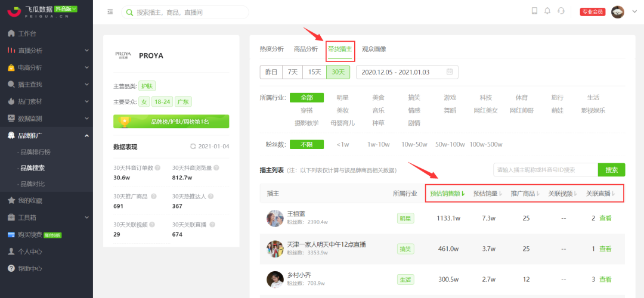Filter industry by 美妆
Screen dimensions: 644x298
click(x=342, y=110)
